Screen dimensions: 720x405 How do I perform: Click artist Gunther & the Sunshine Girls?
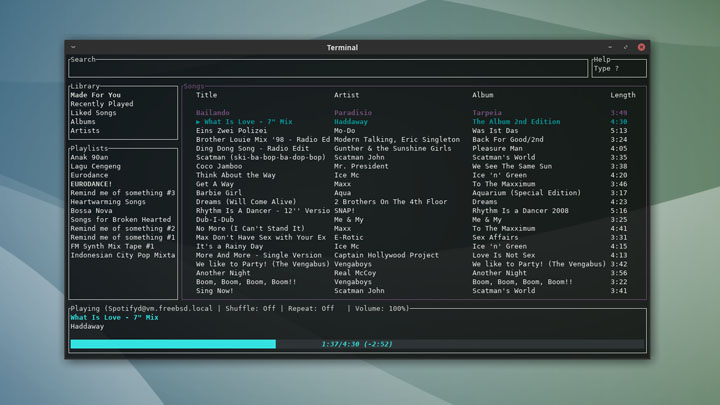[393, 148]
